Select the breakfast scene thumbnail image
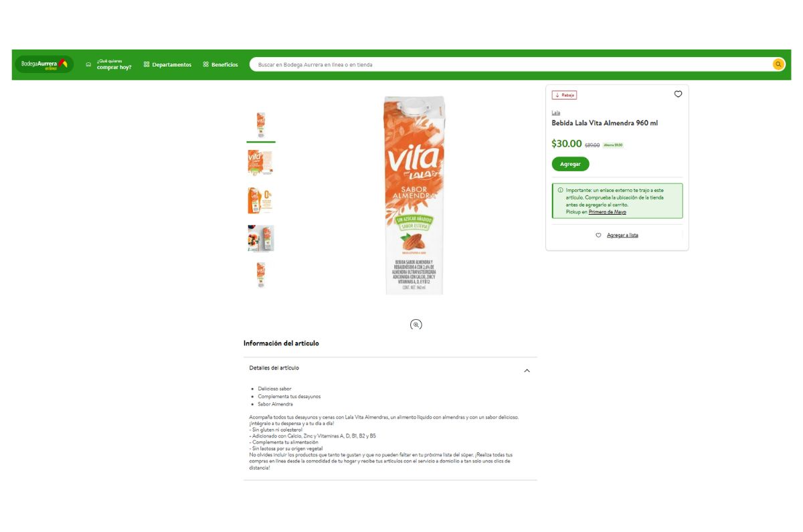This screenshot has height=532, width=803. [261, 238]
